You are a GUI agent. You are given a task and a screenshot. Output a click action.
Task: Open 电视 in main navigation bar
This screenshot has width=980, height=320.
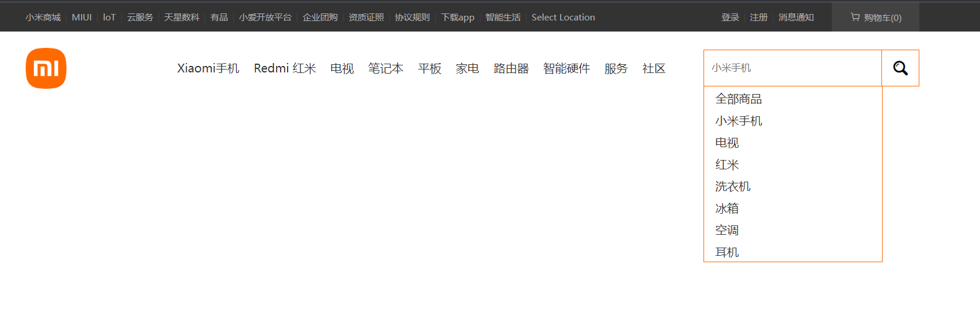click(342, 68)
